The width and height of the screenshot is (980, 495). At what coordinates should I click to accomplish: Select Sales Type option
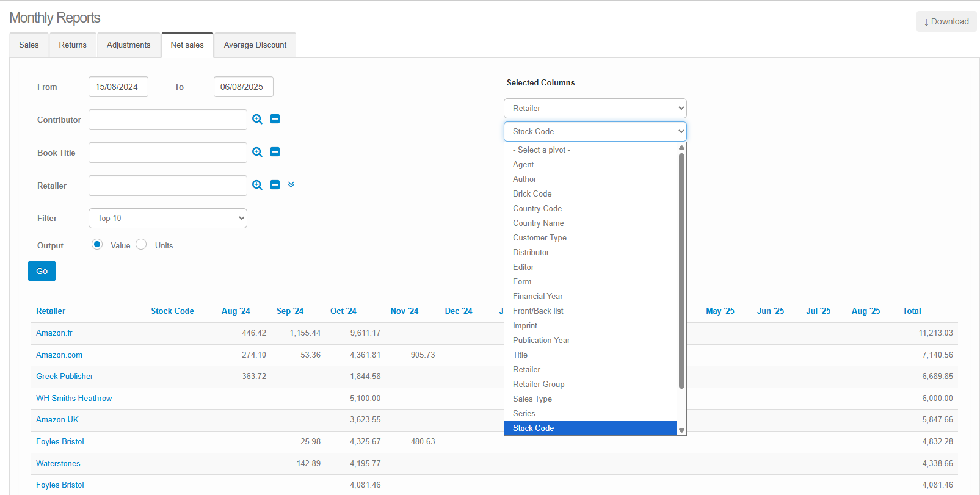590,399
